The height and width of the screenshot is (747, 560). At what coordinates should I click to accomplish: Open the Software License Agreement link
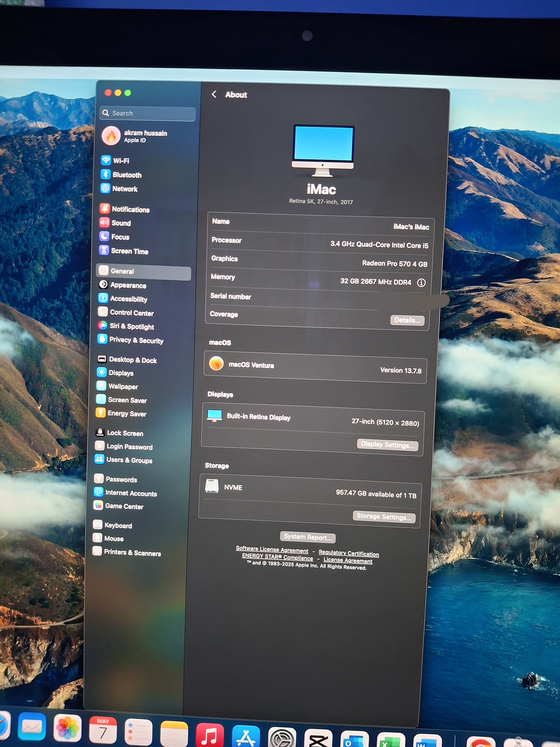[x=272, y=549]
